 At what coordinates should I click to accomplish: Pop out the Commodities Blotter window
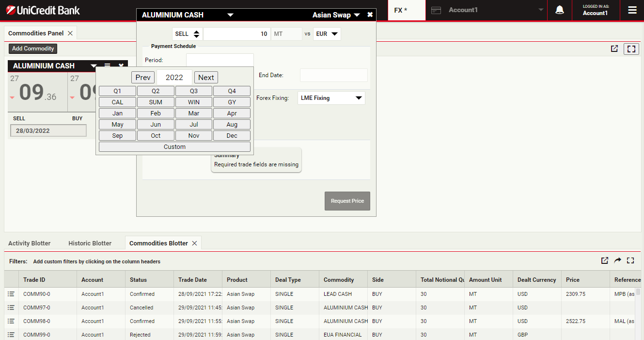coord(604,260)
